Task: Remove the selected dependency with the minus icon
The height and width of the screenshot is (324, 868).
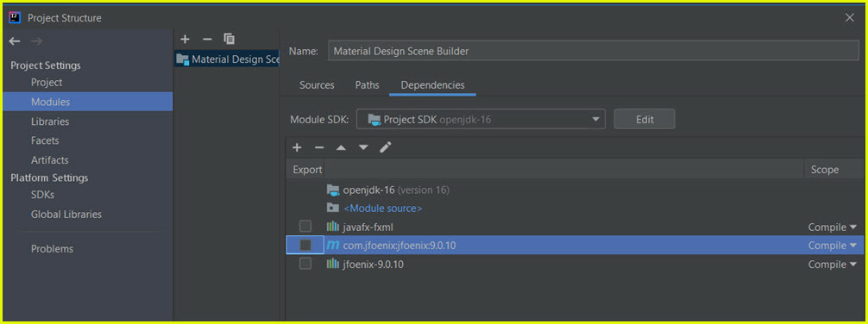Action: click(x=319, y=147)
